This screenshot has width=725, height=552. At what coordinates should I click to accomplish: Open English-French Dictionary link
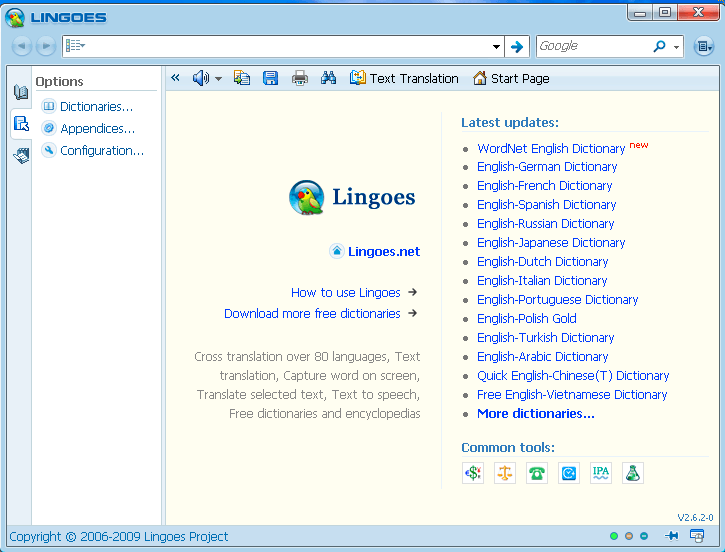click(x=545, y=185)
